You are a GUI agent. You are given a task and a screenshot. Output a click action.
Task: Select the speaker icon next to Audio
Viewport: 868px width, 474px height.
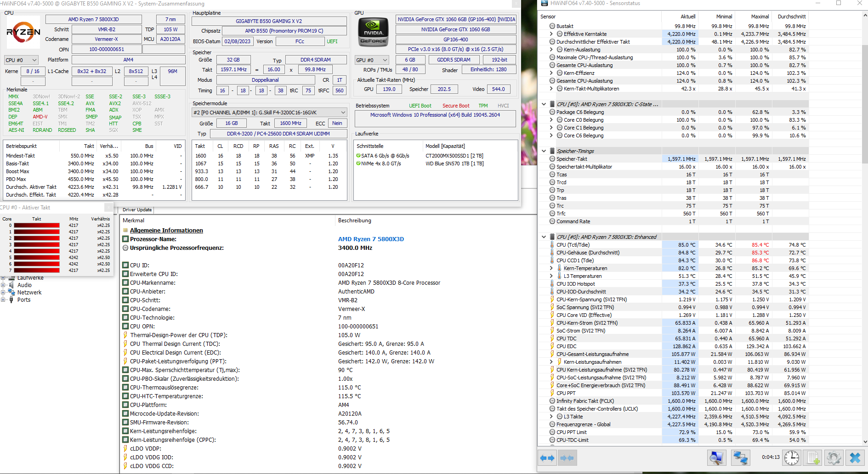coord(11,285)
